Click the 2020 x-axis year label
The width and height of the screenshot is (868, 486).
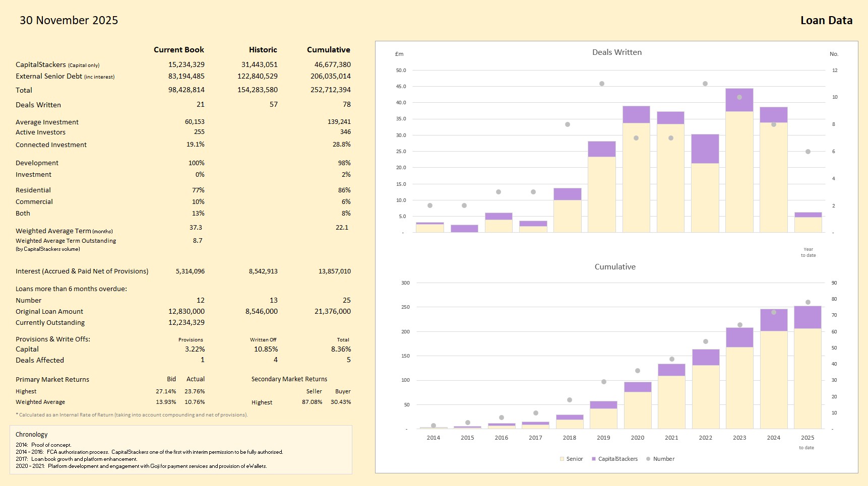[x=637, y=438]
